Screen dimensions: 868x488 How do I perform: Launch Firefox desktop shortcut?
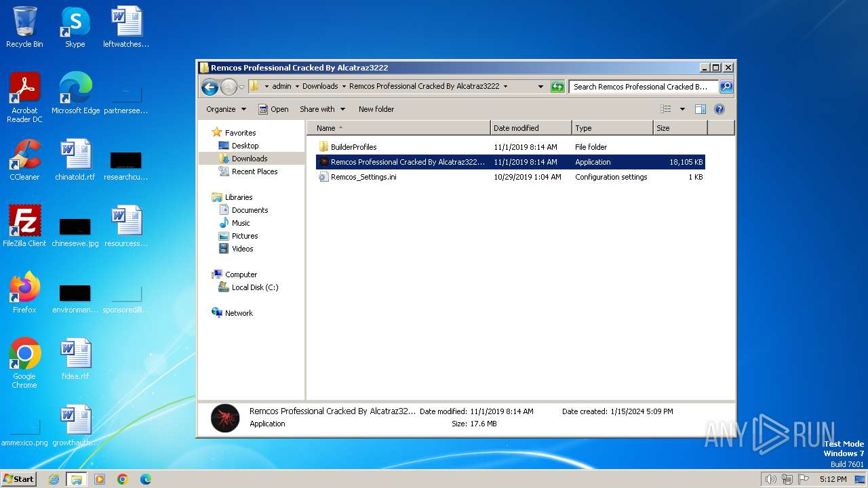tap(24, 293)
